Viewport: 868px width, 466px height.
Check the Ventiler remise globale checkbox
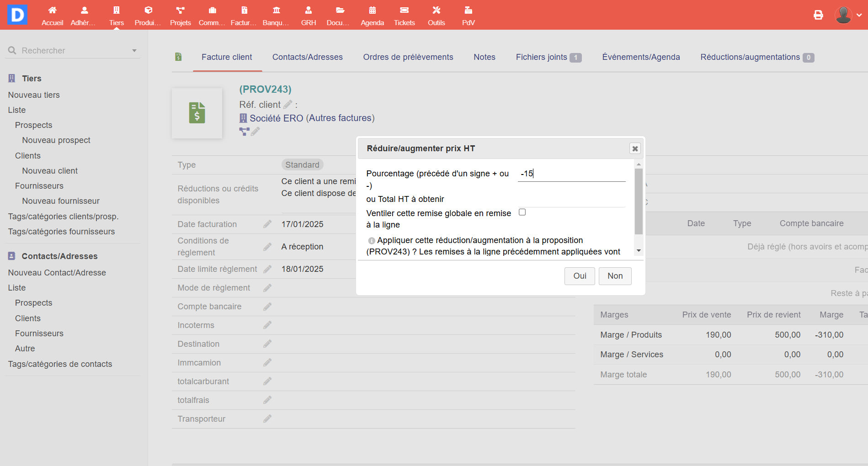point(522,212)
